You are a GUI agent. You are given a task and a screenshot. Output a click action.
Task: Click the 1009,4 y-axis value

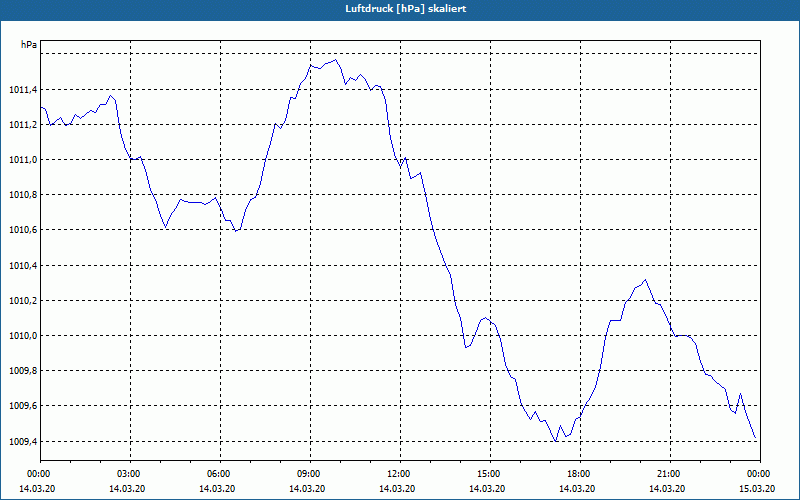(x=23, y=441)
